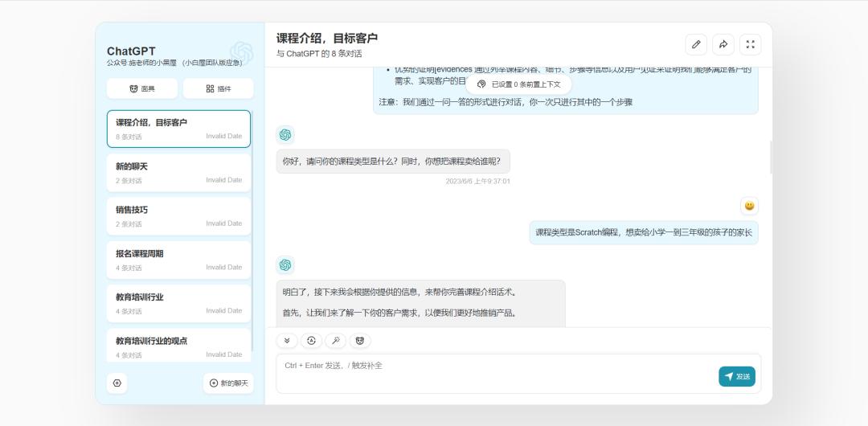Open the 销售技巧 conversation
The width and height of the screenshot is (868, 426).
point(178,216)
